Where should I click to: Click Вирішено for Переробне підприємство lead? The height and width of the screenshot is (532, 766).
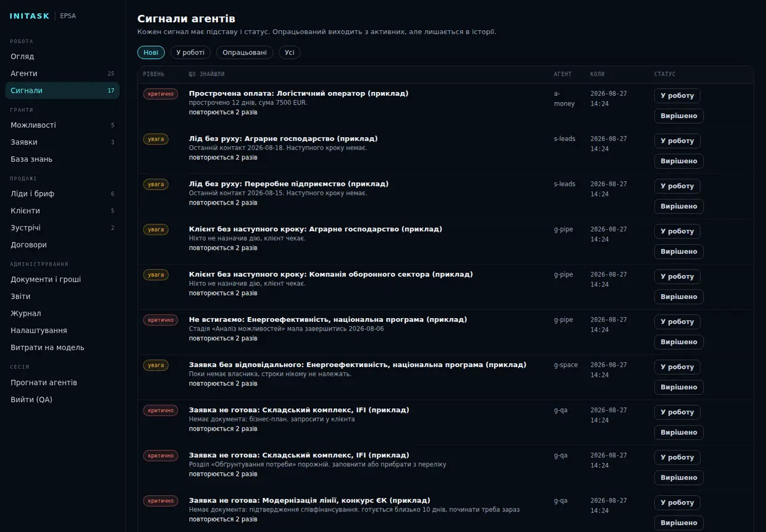tap(679, 206)
